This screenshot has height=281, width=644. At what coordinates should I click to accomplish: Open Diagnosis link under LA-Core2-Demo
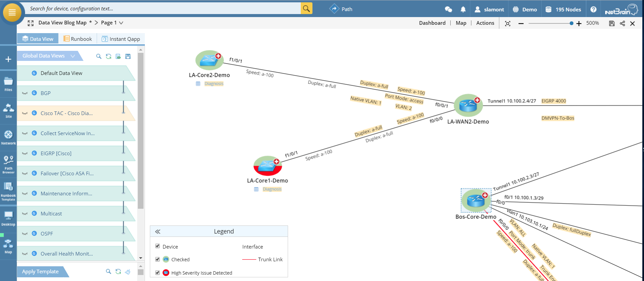(x=214, y=84)
